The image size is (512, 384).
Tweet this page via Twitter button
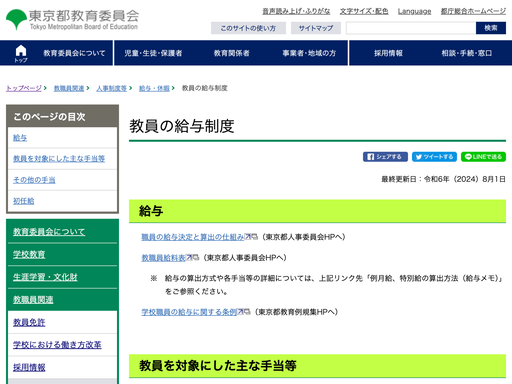click(x=434, y=157)
